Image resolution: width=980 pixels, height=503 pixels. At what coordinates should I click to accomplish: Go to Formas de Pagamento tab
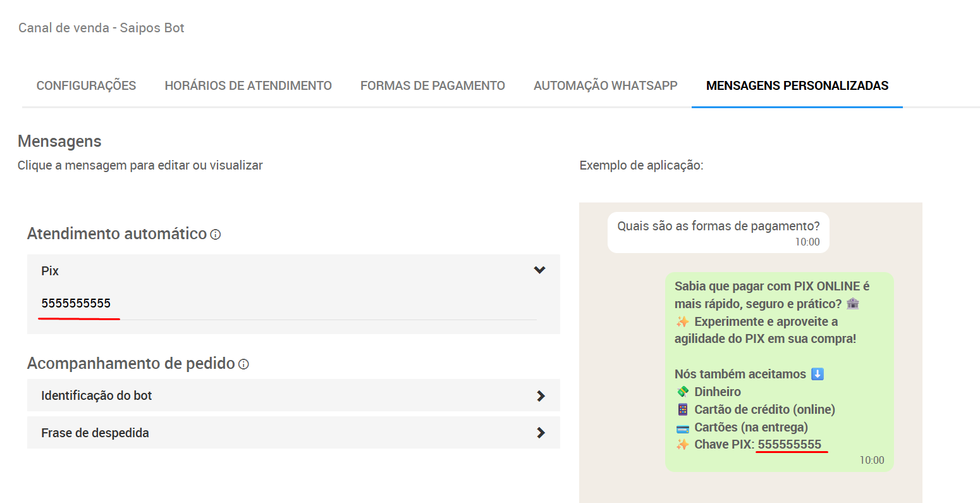432,85
